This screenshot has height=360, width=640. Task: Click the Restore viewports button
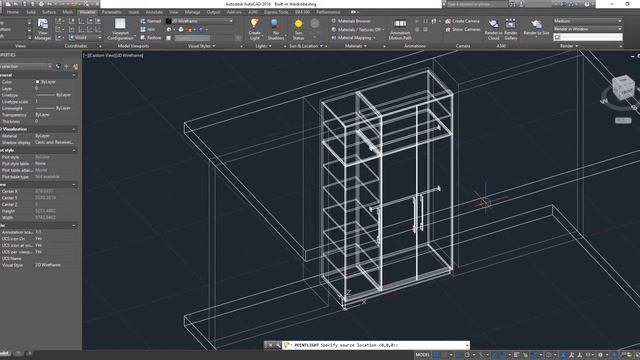tap(150, 38)
